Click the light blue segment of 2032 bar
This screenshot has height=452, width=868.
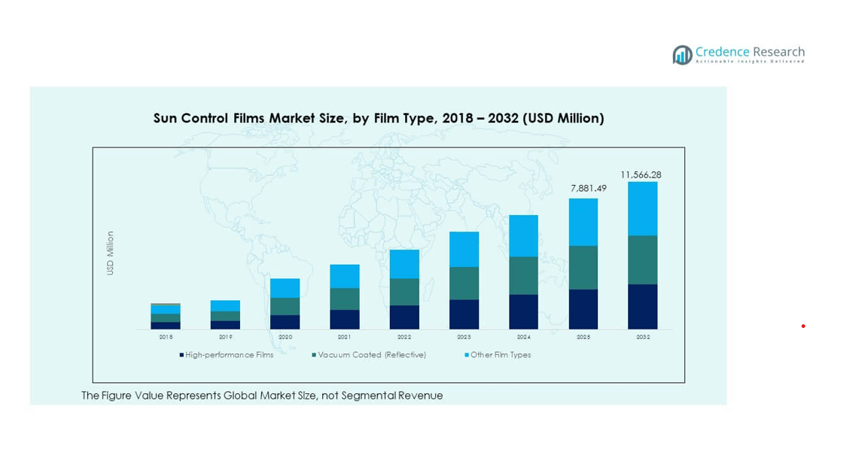pyautogui.click(x=642, y=208)
